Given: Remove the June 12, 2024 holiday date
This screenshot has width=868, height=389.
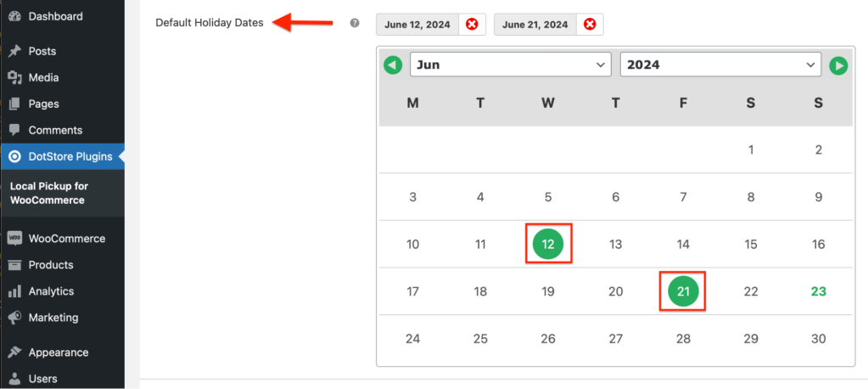Looking at the screenshot, I should click(x=472, y=25).
